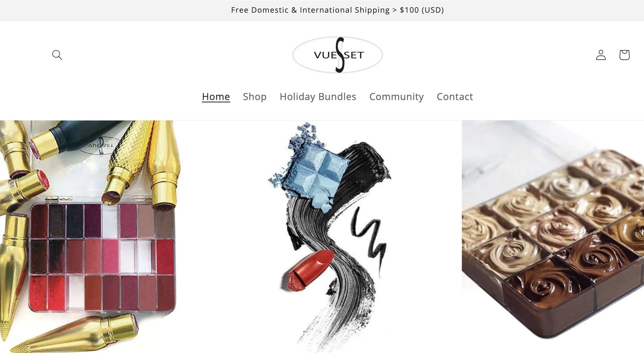This screenshot has width=644, height=353.
Task: Go to the Home menu item
Action: click(x=216, y=97)
